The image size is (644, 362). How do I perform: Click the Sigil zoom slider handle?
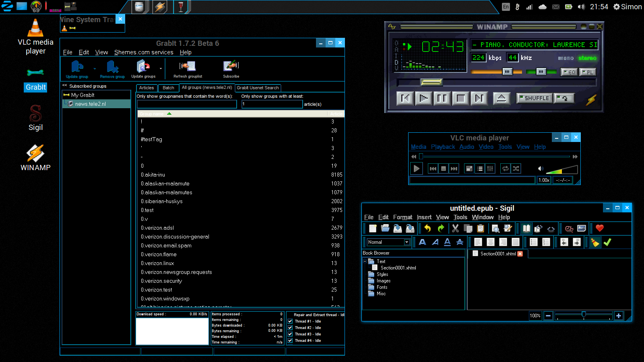pos(584,315)
